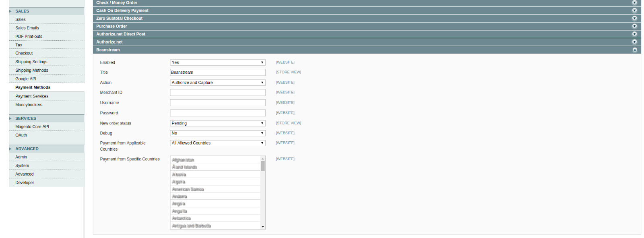Open the Advanced settings tab
This screenshot has width=644, height=238.
coord(47,174)
